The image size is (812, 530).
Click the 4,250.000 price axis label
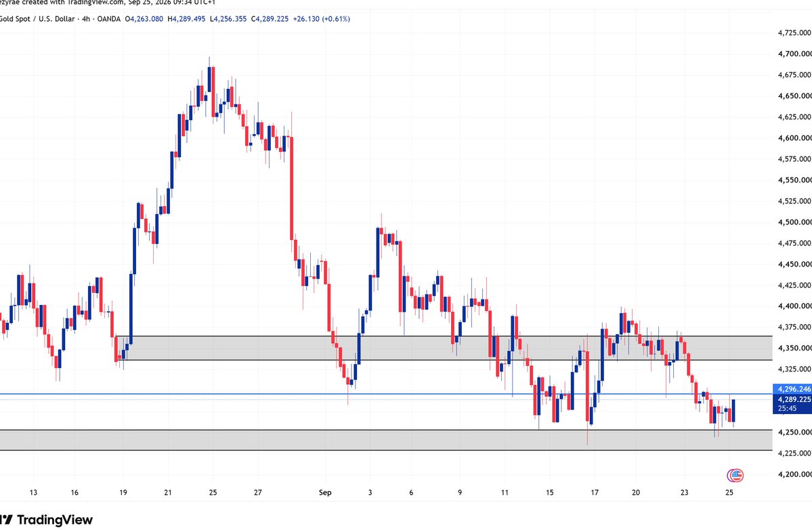[x=794, y=432]
